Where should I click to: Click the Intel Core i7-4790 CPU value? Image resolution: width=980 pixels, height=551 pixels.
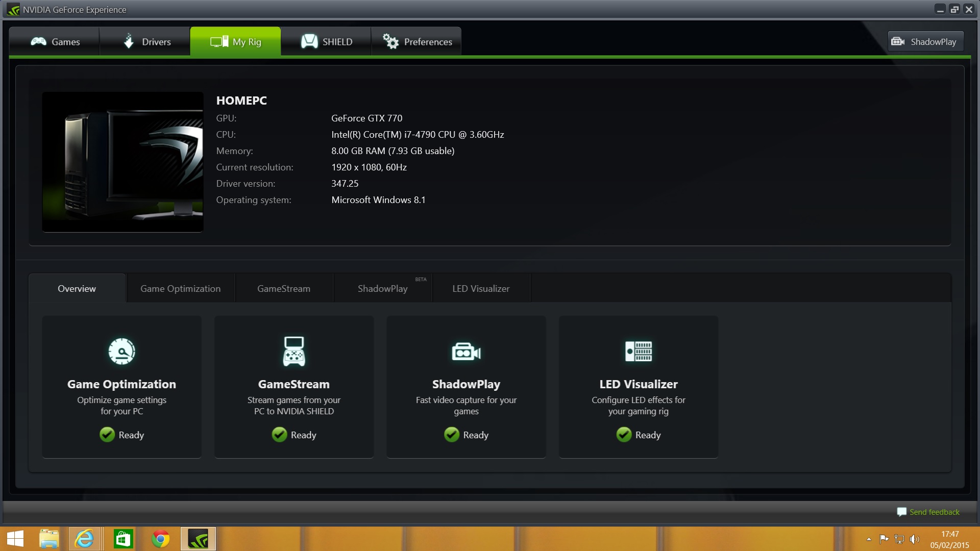pos(418,134)
